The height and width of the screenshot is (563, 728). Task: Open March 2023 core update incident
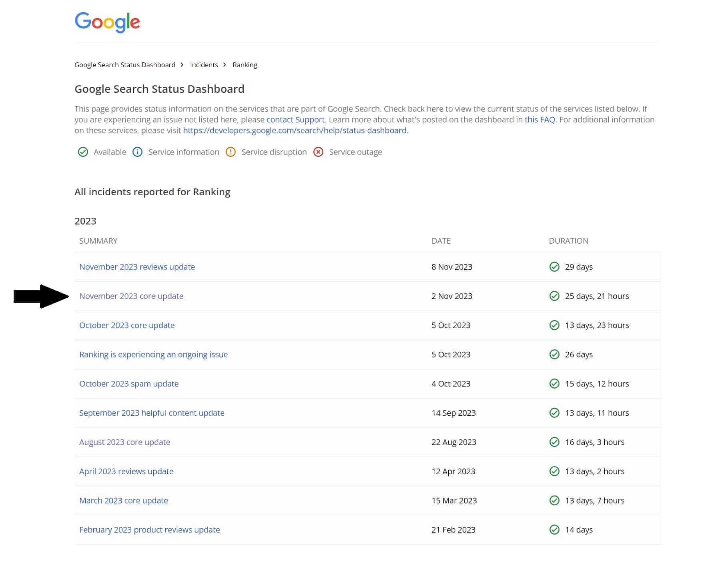124,501
